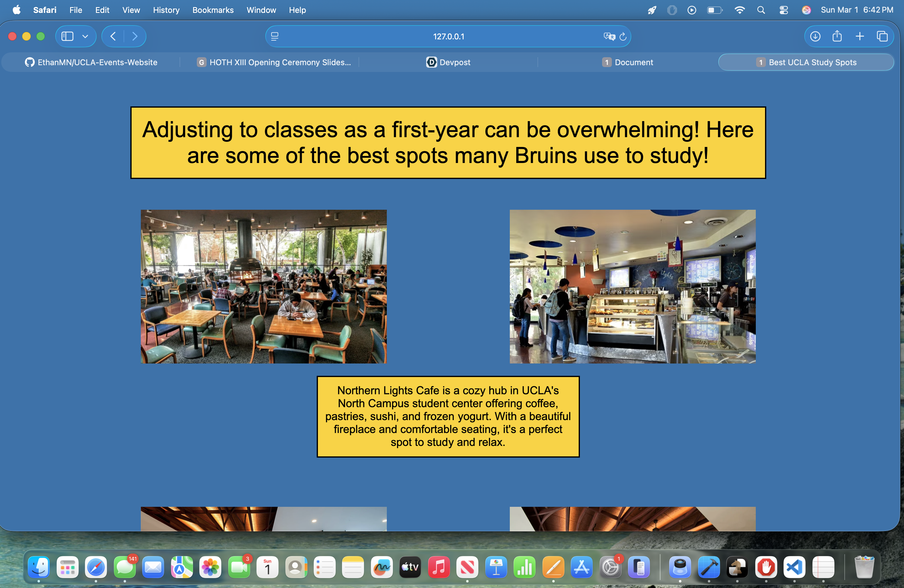This screenshot has width=904, height=588.
Task: Open Visual Studio Code from the Dock
Action: (x=794, y=567)
